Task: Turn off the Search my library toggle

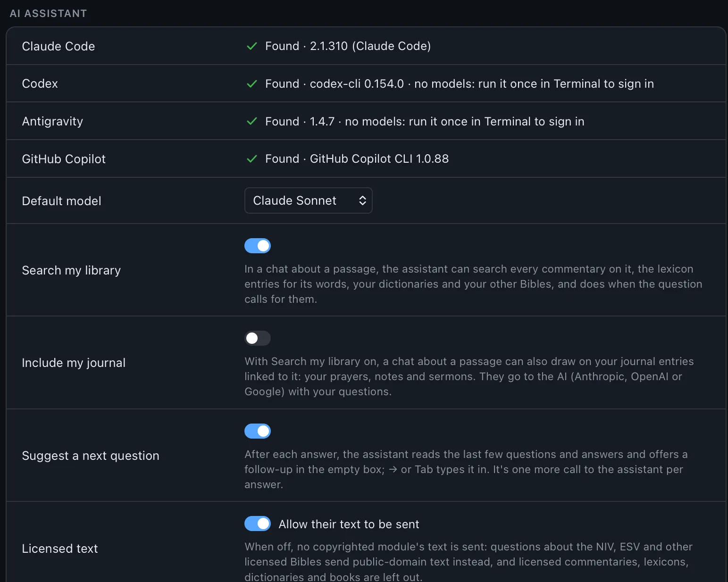Action: [x=258, y=246]
